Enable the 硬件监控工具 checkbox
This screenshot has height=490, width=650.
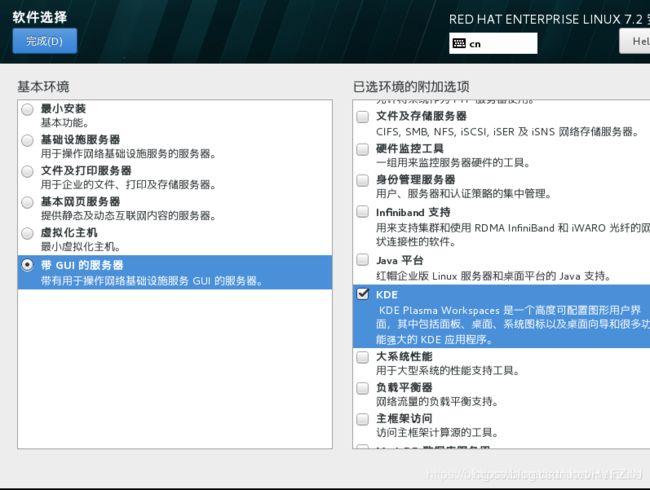pos(363,149)
